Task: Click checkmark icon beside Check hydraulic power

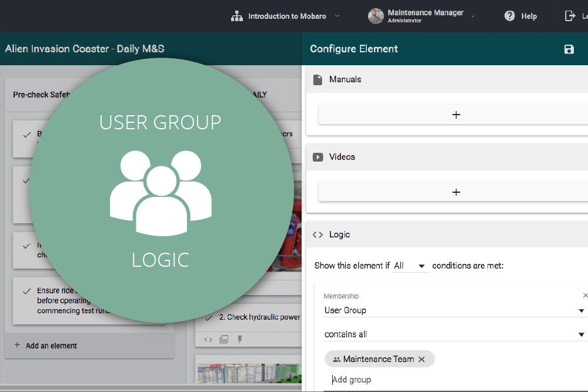Action: 209,318
